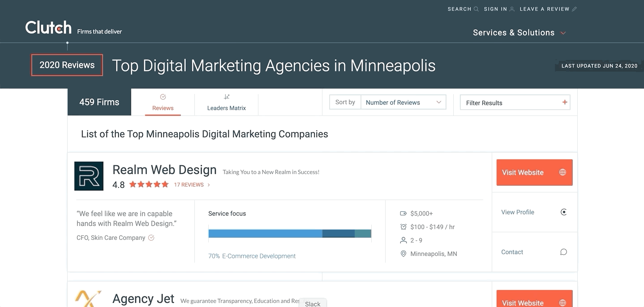Click the View Profile circle icon
The image size is (644, 307).
pyautogui.click(x=563, y=212)
